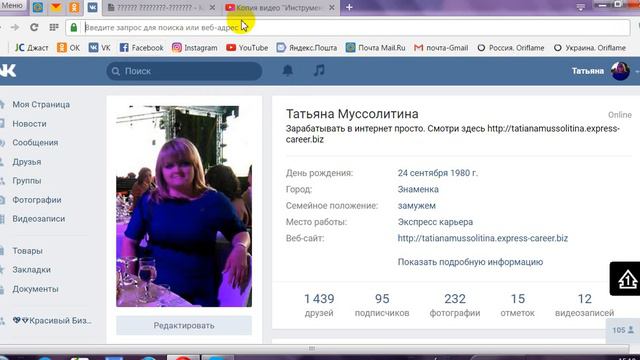Open Группы in the sidebar
640x360 pixels.
27,180
